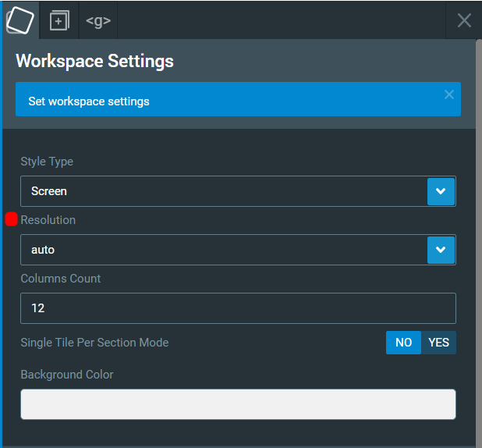Dismiss the 'Set workspace settings' banner
Viewport: 482px width, 448px height.
[x=449, y=94]
